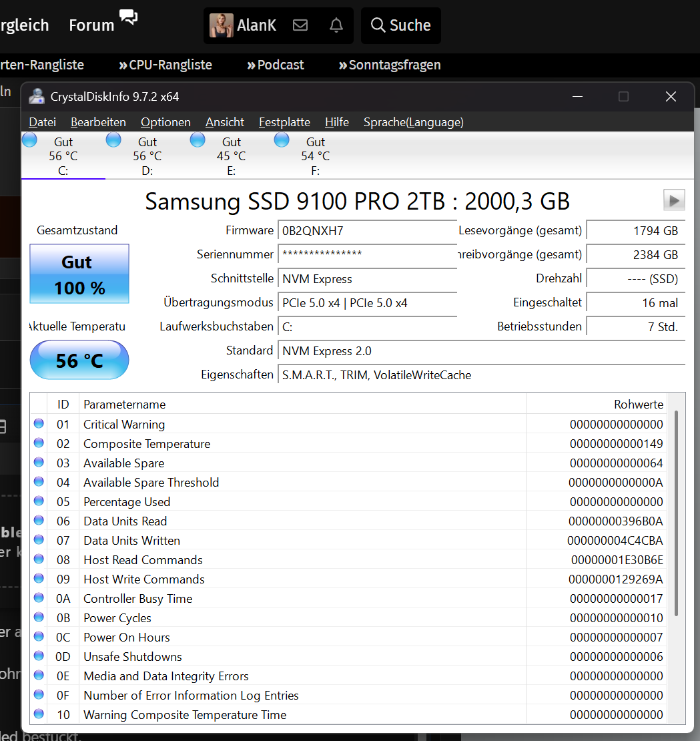Open the Sprache(Language) menu
Image resolution: width=700 pixels, height=741 pixels.
click(413, 122)
